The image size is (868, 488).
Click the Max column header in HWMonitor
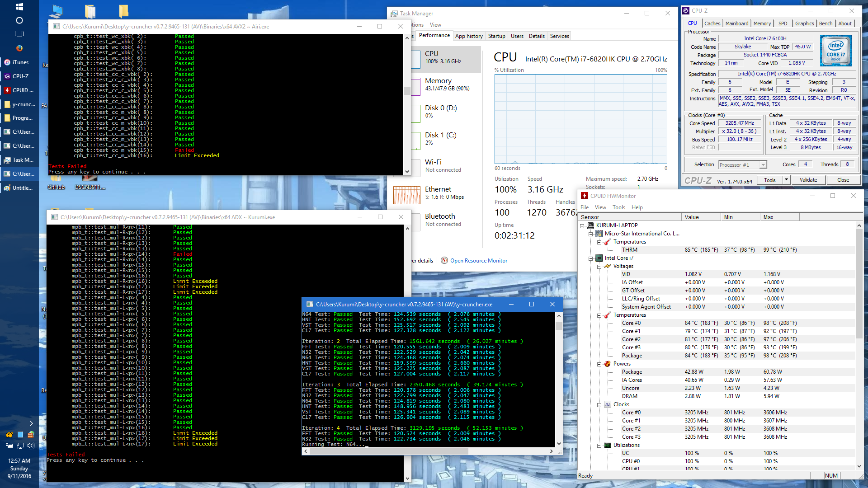point(780,217)
